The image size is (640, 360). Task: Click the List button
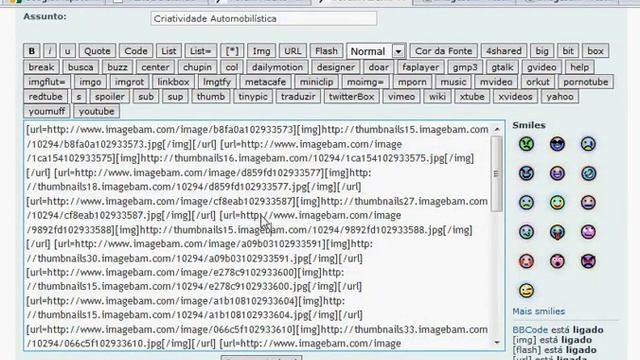pyautogui.click(x=169, y=51)
